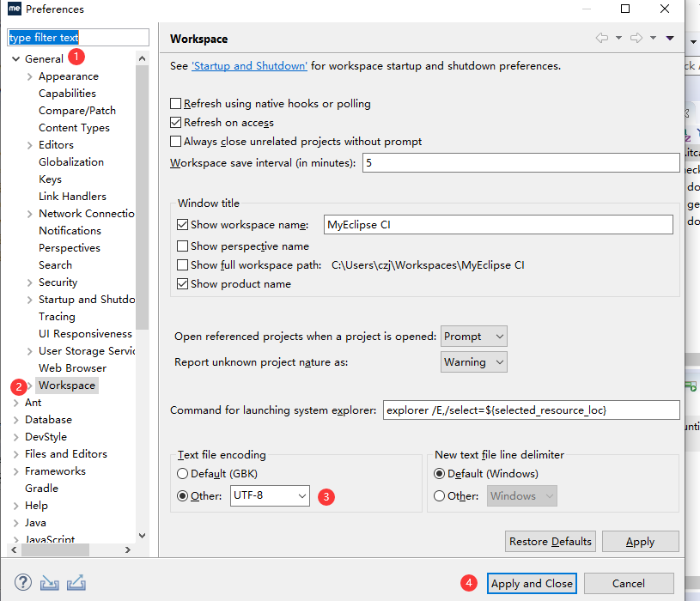Enable Refresh using native hooks or polling
Screen dimensions: 700x601
click(x=175, y=104)
